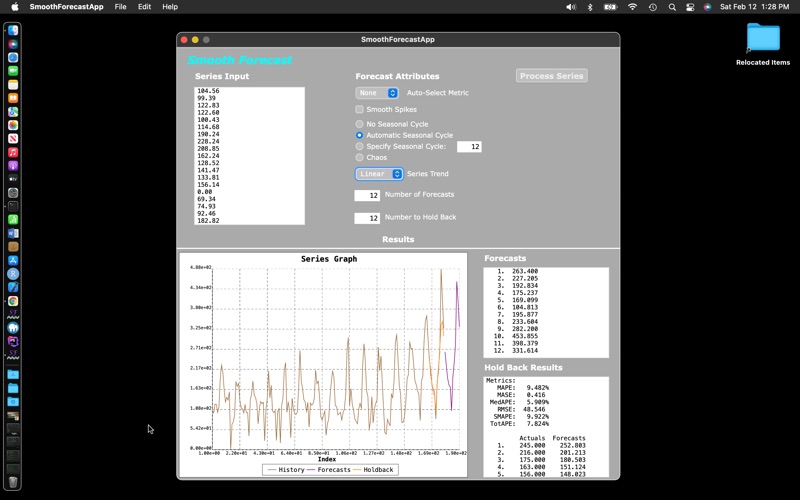Click the Specify Seasonal Cycle value field

pyautogui.click(x=469, y=147)
